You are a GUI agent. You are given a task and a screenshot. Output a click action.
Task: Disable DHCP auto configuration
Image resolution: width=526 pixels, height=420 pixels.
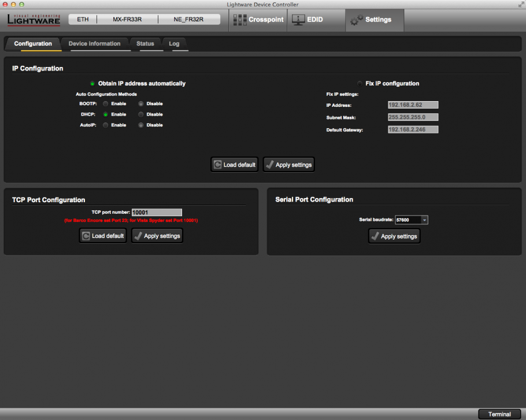pyautogui.click(x=140, y=114)
